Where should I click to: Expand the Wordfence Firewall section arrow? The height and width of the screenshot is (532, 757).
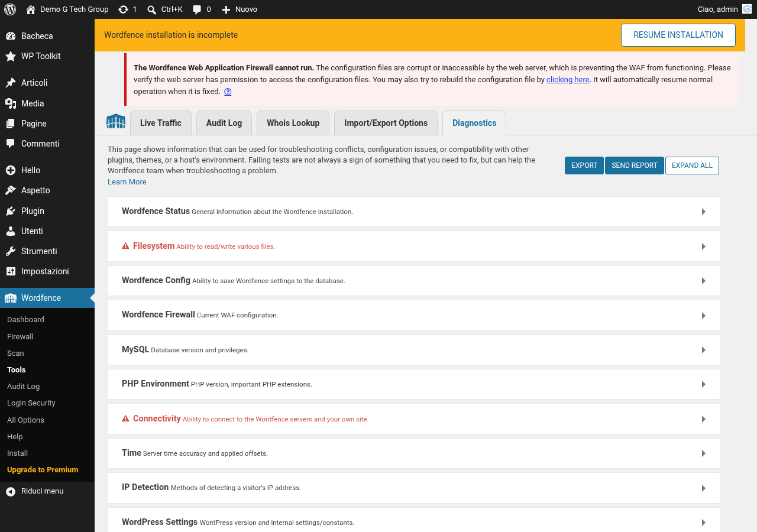(703, 316)
